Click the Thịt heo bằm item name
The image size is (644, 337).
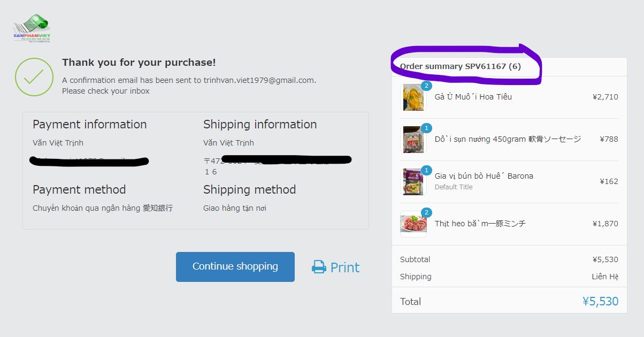click(x=480, y=224)
